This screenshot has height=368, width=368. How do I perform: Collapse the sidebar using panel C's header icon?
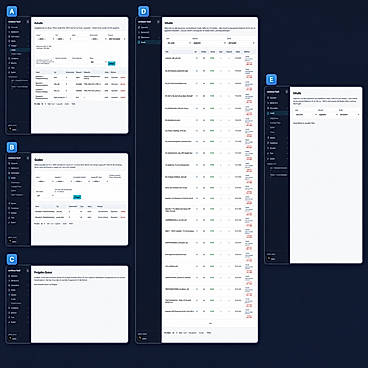coord(27,271)
